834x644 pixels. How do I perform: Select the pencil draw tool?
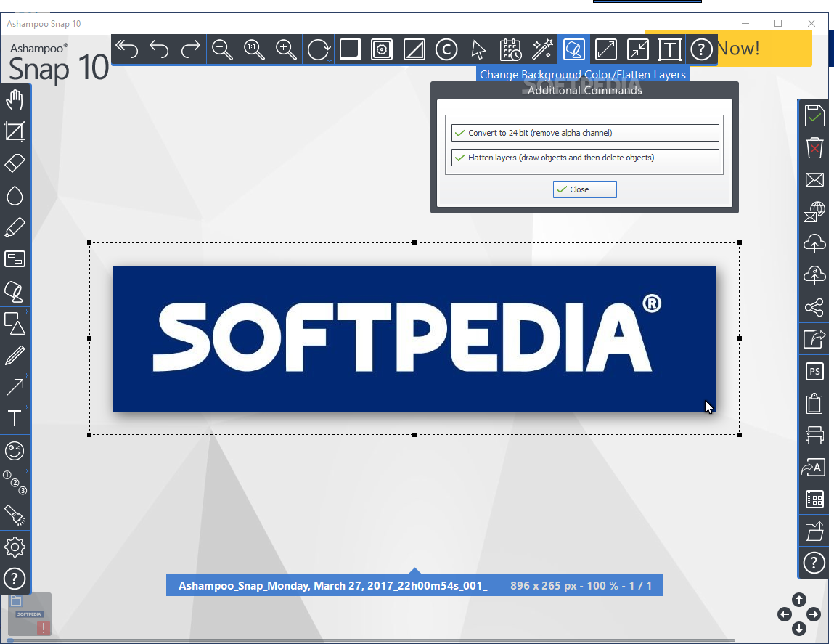(15, 355)
